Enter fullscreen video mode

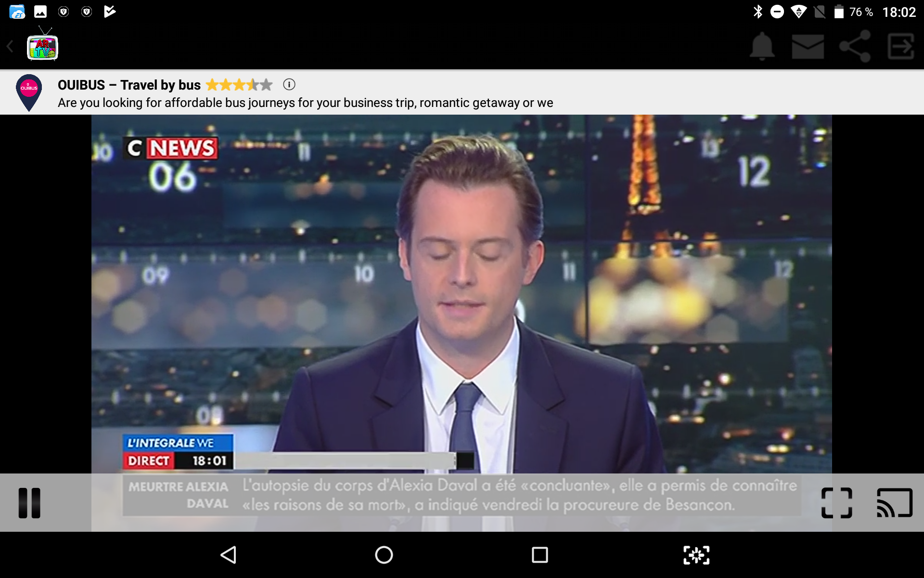point(836,503)
